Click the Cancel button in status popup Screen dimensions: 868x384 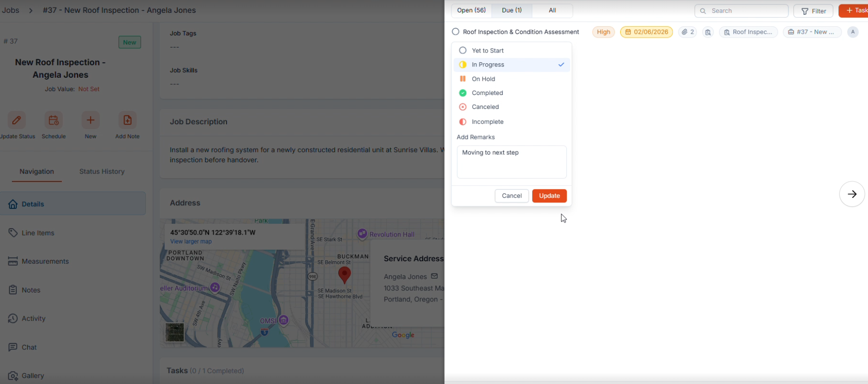[x=511, y=196]
